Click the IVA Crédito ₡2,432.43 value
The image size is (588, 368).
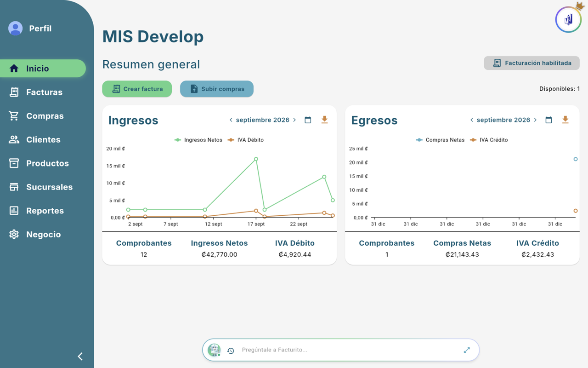tap(537, 254)
